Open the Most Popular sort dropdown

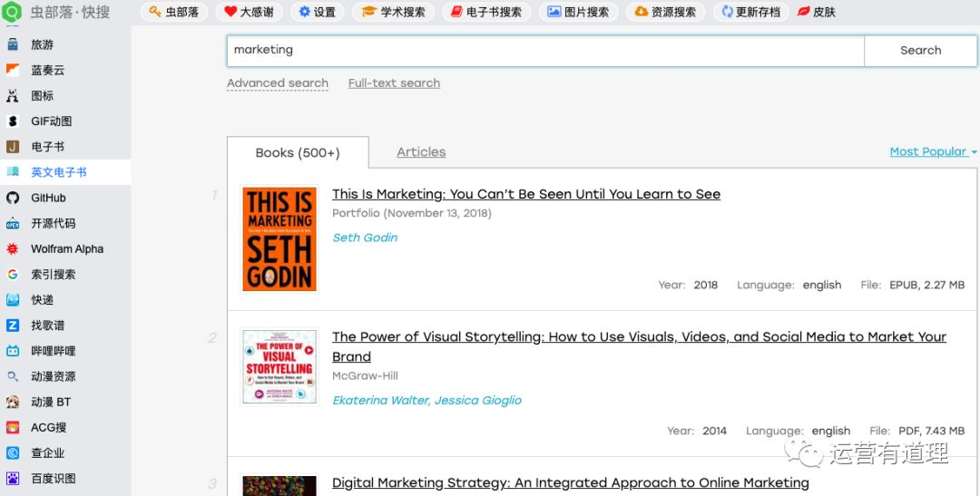[x=933, y=151]
